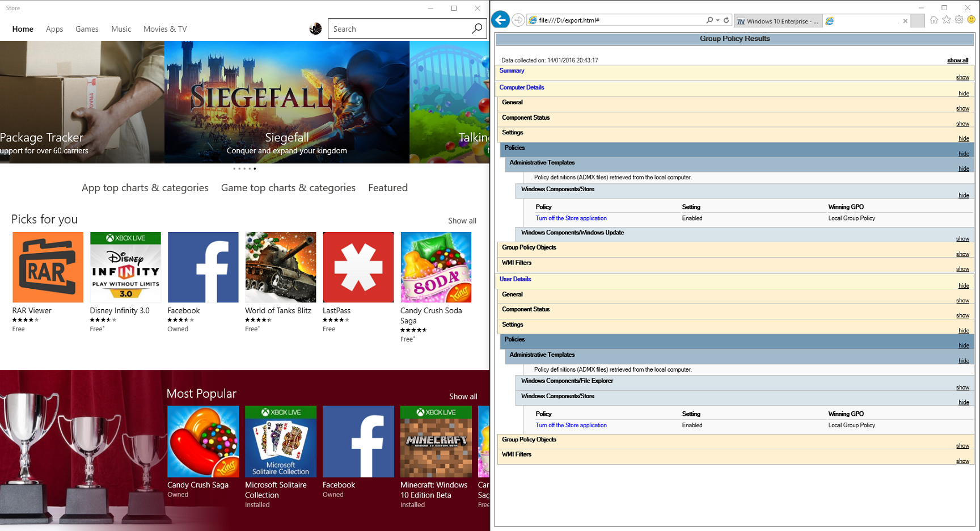Open Facebook tile in Most Popular
Viewport: 980px width, 531px height.
coord(358,452)
